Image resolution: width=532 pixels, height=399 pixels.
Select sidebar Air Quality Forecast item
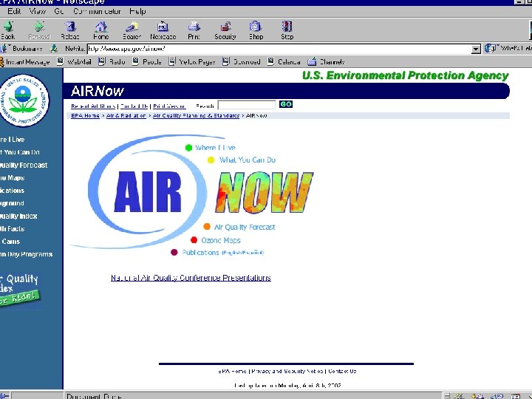[24, 166]
